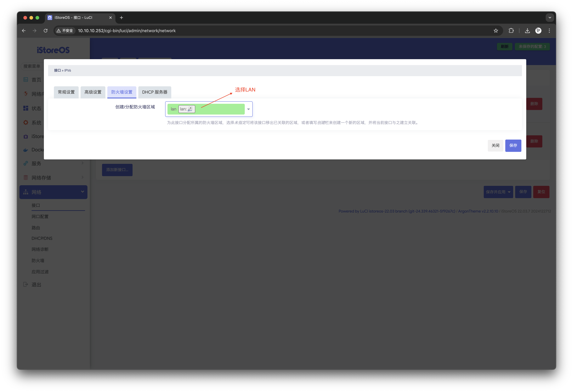Select the green lan zone entry
The width and height of the screenshot is (573, 392).
click(206, 109)
